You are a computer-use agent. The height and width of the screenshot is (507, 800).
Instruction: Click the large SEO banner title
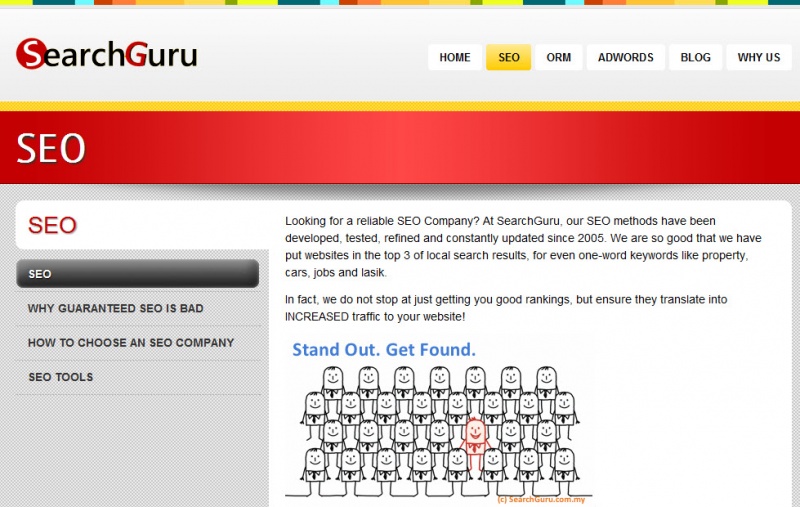pos(51,148)
